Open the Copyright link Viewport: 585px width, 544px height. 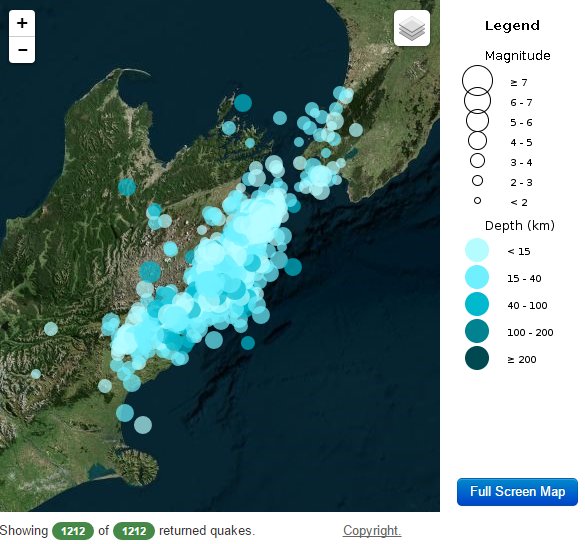click(x=372, y=530)
